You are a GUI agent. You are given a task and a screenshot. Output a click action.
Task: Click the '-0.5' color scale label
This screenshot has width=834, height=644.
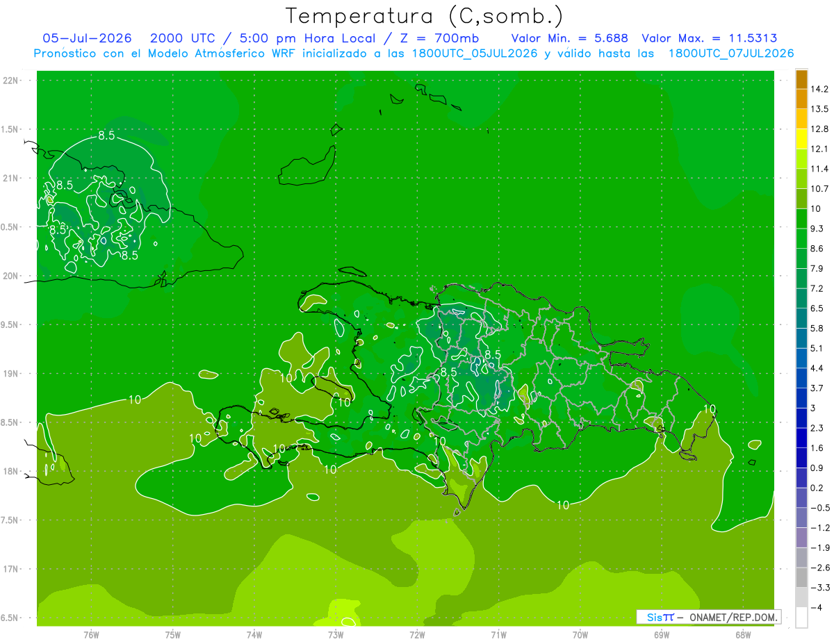819,508
